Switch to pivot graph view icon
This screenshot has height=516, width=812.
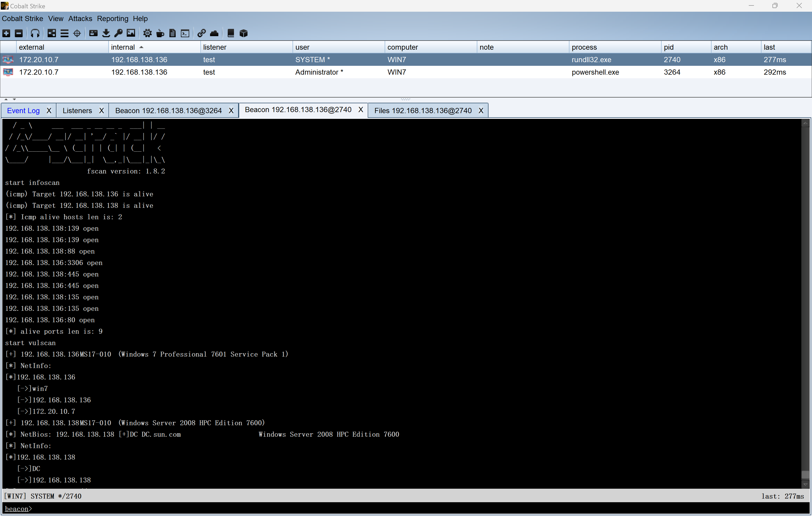pos(52,33)
